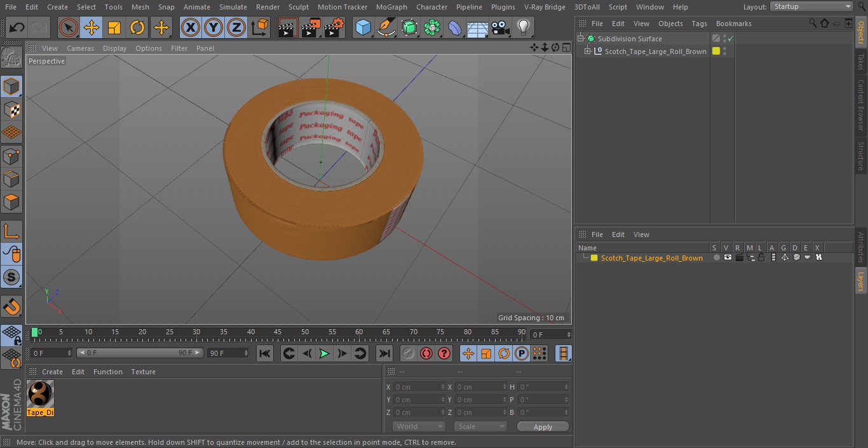Expand the Scotch_Tape_Large_Roll_Brown object
This screenshot has height=448, width=868.
588,51
